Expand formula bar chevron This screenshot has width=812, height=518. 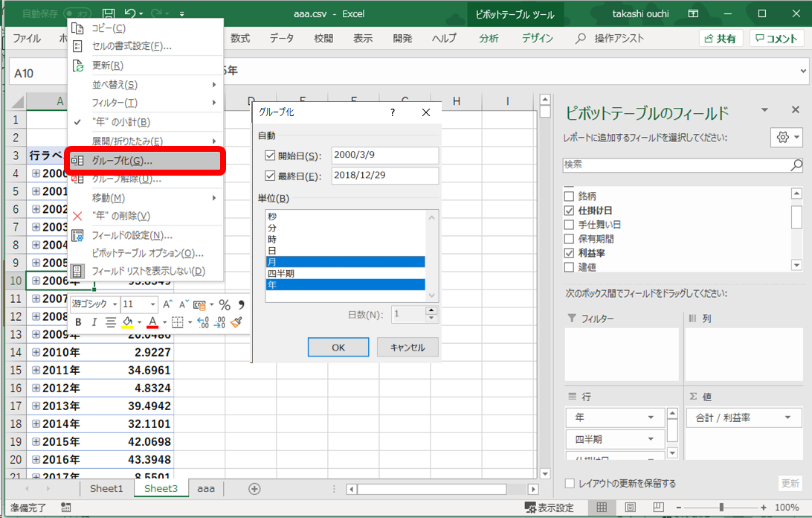pos(802,71)
